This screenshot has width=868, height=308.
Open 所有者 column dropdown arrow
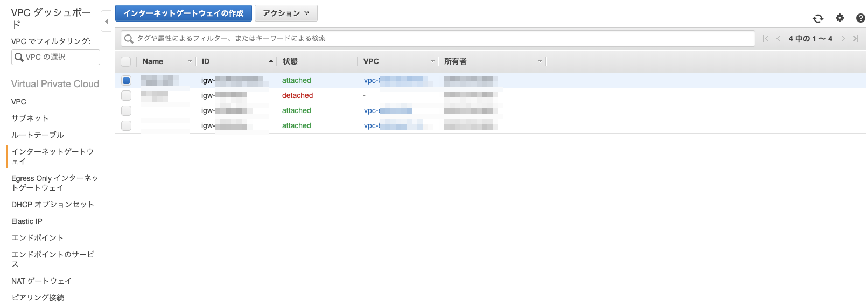point(540,62)
